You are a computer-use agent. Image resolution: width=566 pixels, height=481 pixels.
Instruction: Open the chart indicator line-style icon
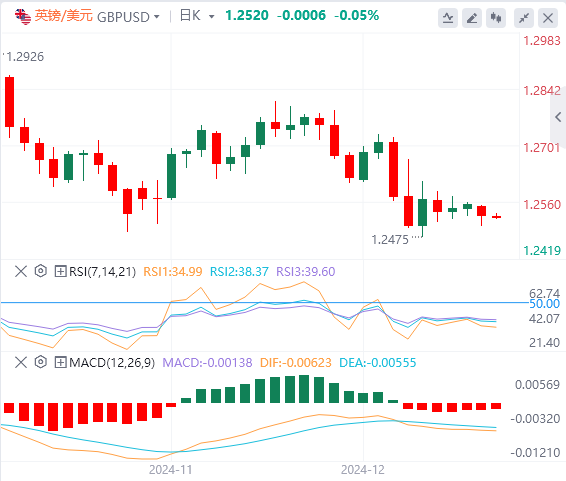[x=448, y=18]
